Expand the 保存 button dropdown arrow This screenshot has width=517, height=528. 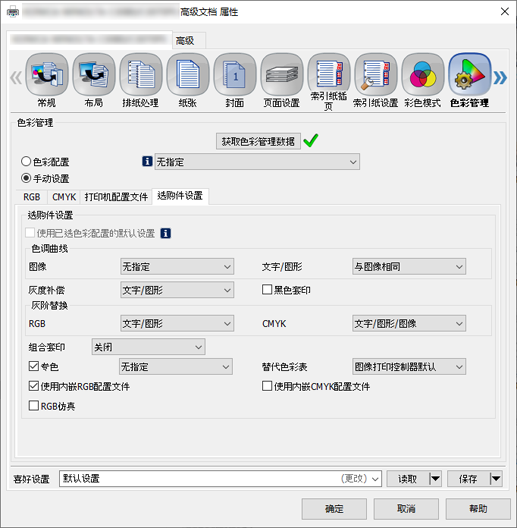pyautogui.click(x=496, y=478)
